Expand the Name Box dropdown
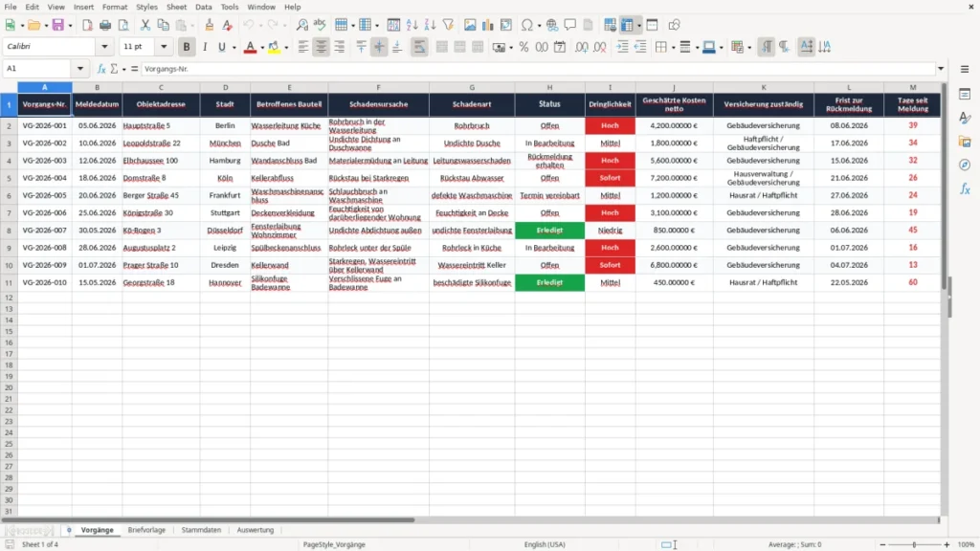Viewport: 980px width, 551px height. (x=80, y=69)
